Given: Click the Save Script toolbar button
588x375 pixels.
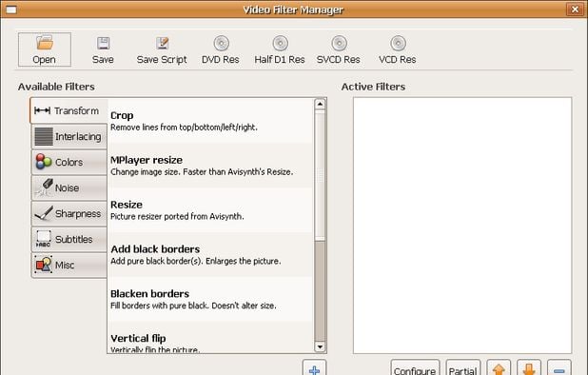Looking at the screenshot, I should [x=162, y=49].
